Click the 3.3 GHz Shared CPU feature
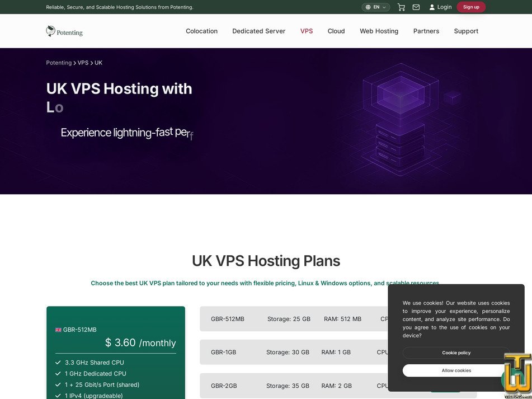This screenshot has width=532, height=399. (95, 363)
